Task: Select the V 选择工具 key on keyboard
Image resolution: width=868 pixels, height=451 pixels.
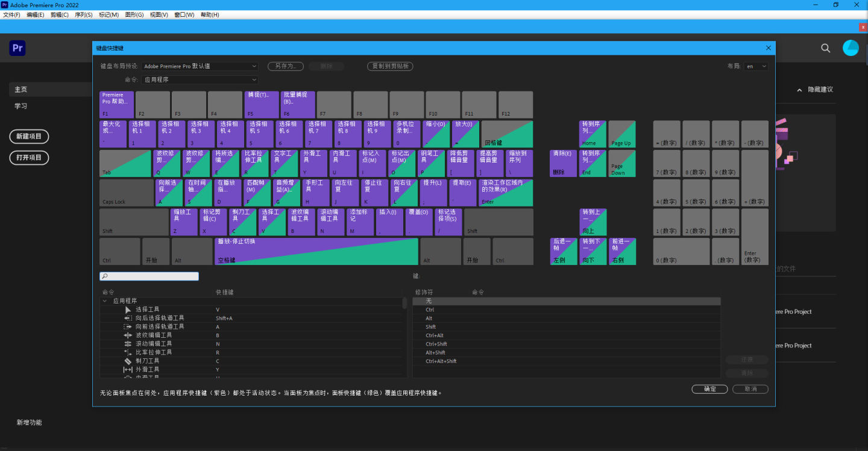Action: point(272,222)
